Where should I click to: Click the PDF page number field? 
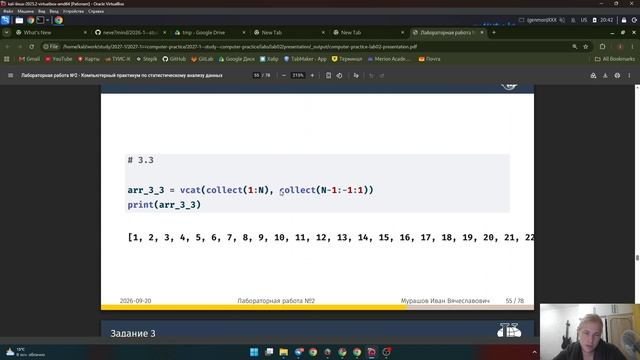(x=256, y=76)
